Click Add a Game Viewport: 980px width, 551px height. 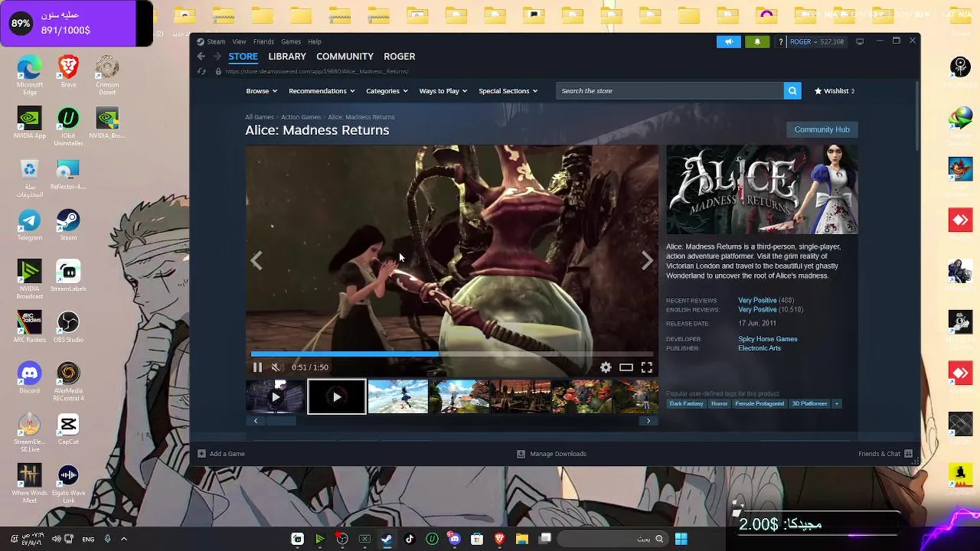point(221,454)
